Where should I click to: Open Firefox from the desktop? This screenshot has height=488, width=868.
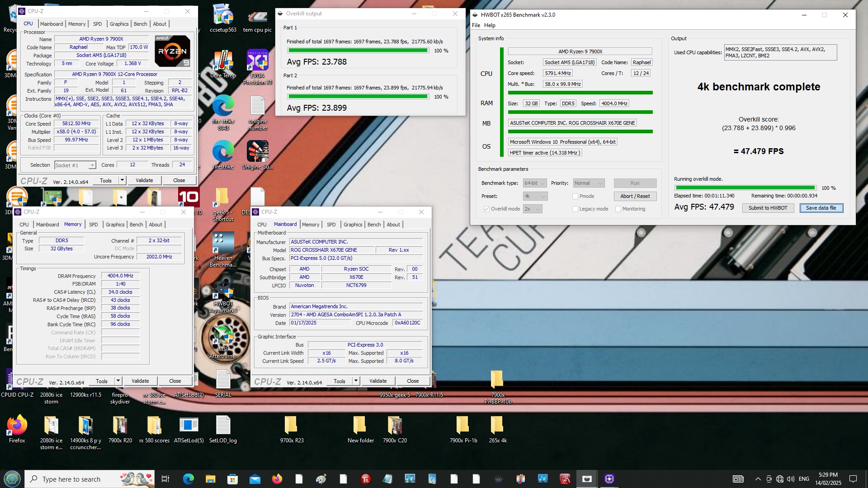17,429
